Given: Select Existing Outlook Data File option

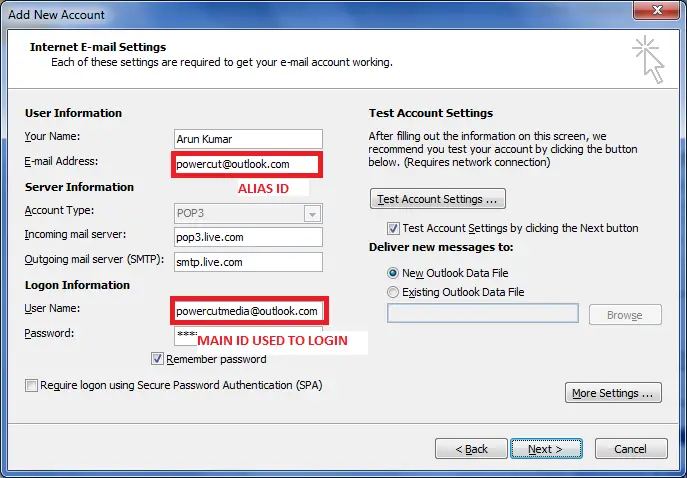Looking at the screenshot, I should pos(393,292).
